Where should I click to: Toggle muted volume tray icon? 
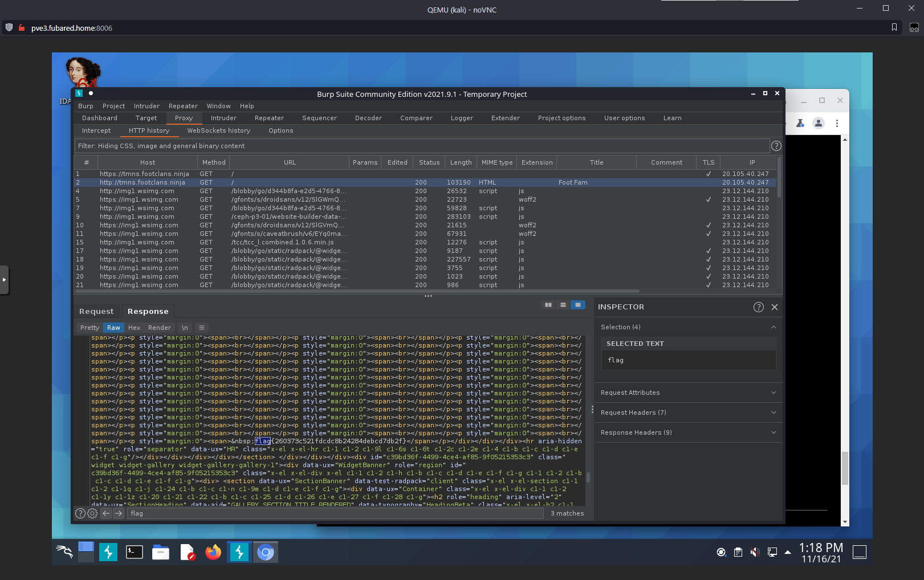point(755,552)
